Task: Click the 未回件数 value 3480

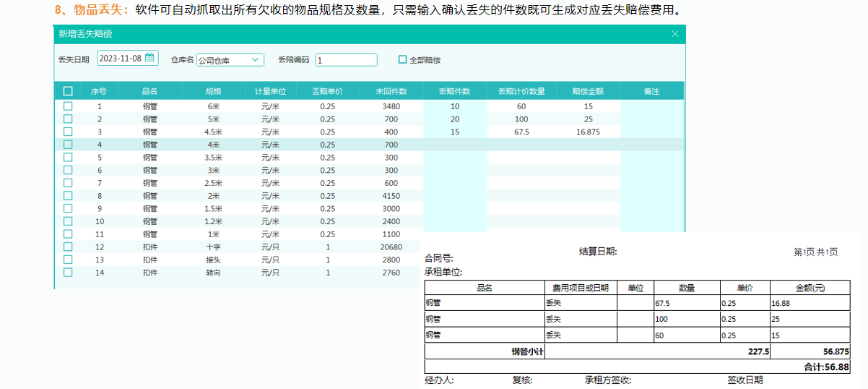Action: 391,106
